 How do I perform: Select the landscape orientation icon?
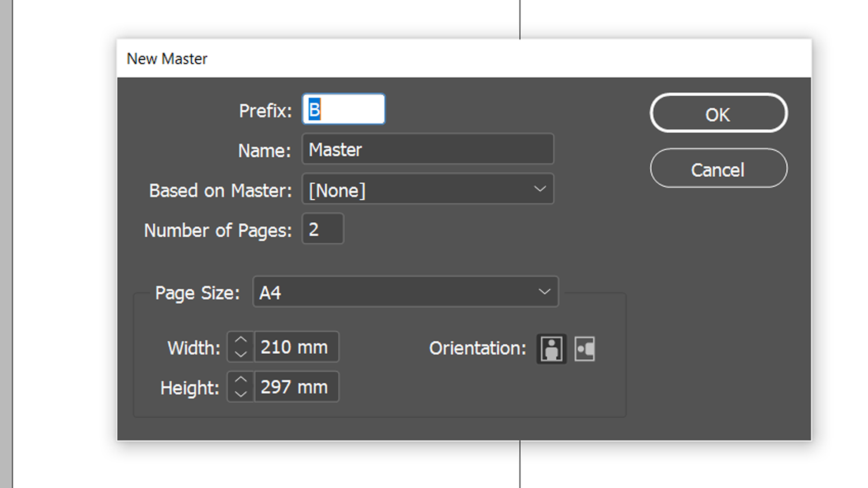(584, 348)
